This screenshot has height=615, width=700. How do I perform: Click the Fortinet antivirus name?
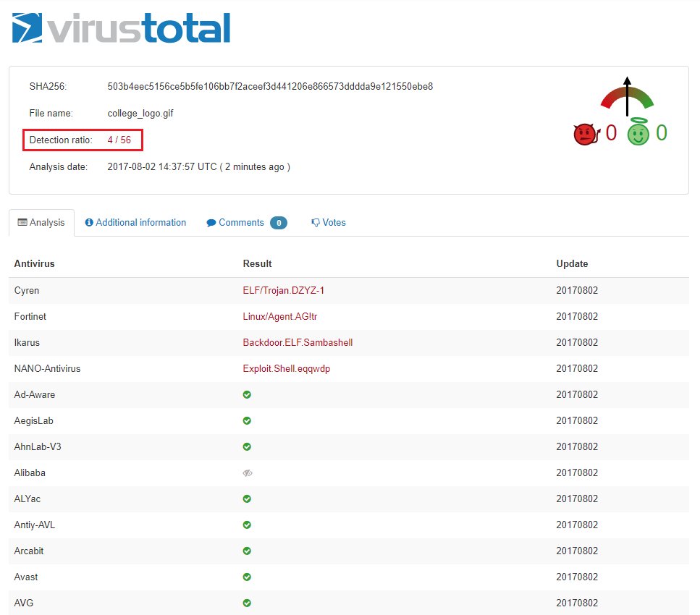30,316
